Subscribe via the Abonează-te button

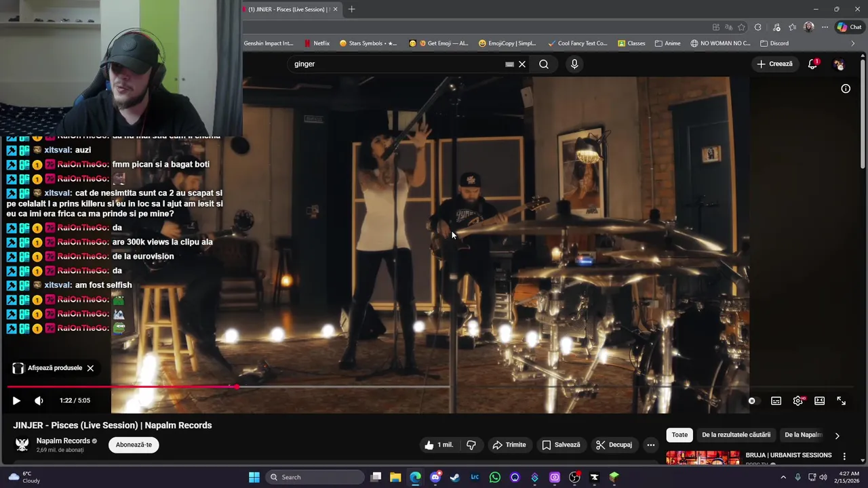coord(134,445)
